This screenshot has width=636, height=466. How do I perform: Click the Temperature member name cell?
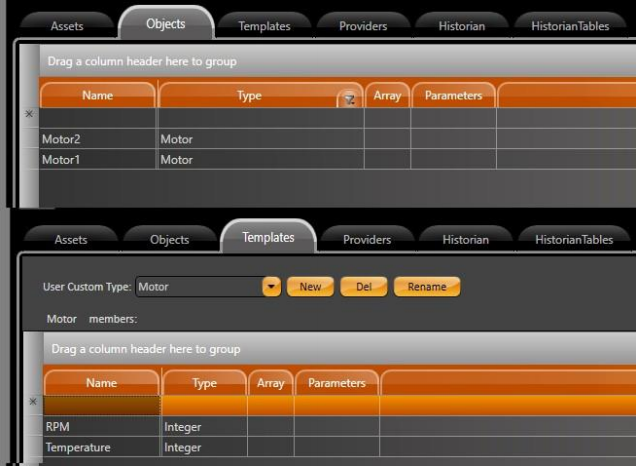pos(101,447)
